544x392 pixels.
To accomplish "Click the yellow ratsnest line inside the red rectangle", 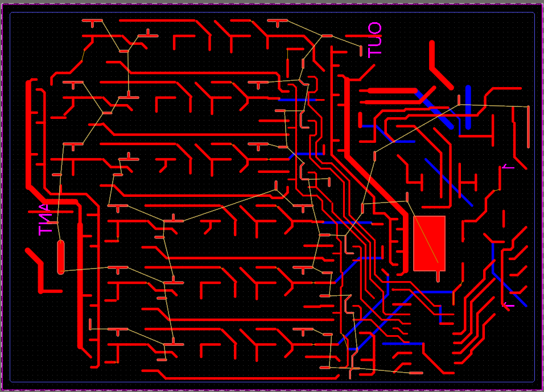I will pyautogui.click(x=428, y=239).
